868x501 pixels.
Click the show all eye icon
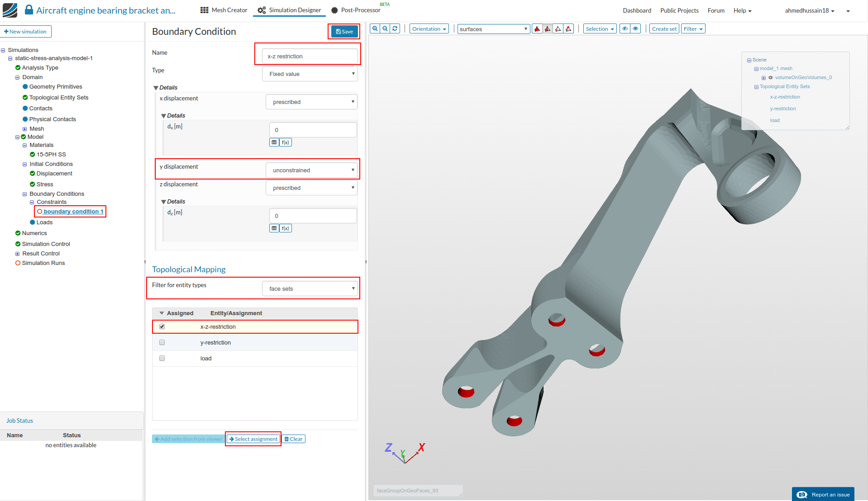[x=635, y=29]
